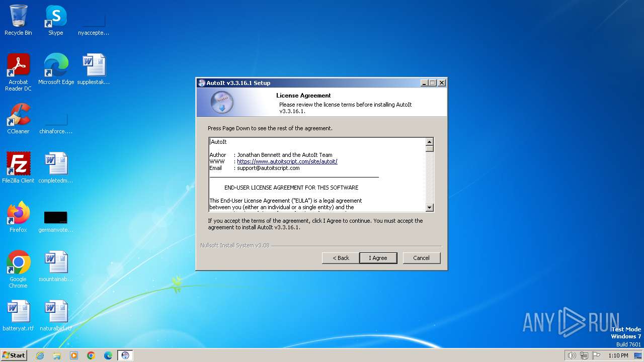Minimize the AutoIt Setup window
Screen dimensions: 644x362
tap(424, 83)
